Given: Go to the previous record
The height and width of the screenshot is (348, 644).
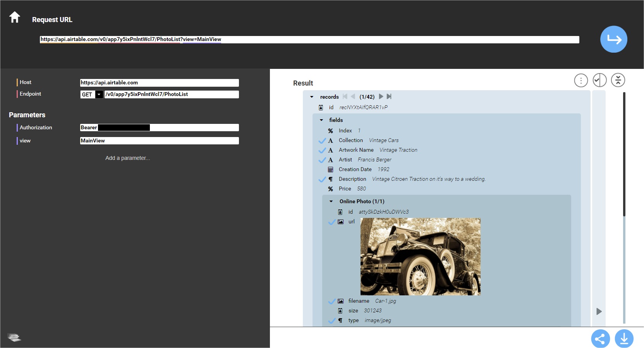Looking at the screenshot, I should pyautogui.click(x=353, y=96).
